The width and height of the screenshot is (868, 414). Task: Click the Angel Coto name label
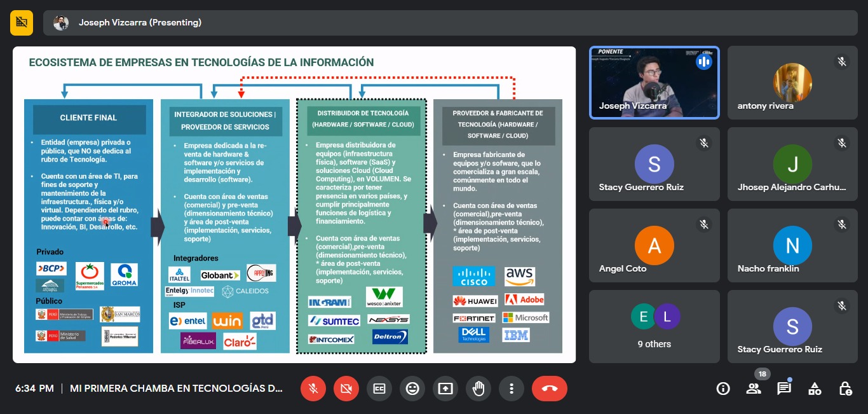623,269
